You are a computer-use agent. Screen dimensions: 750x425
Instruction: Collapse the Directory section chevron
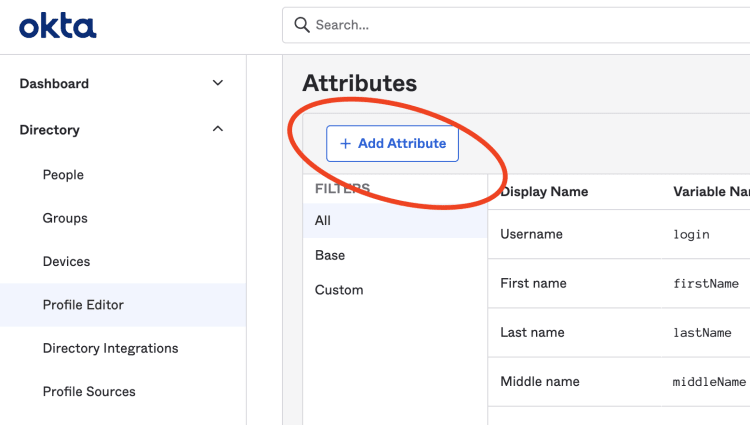tap(218, 129)
